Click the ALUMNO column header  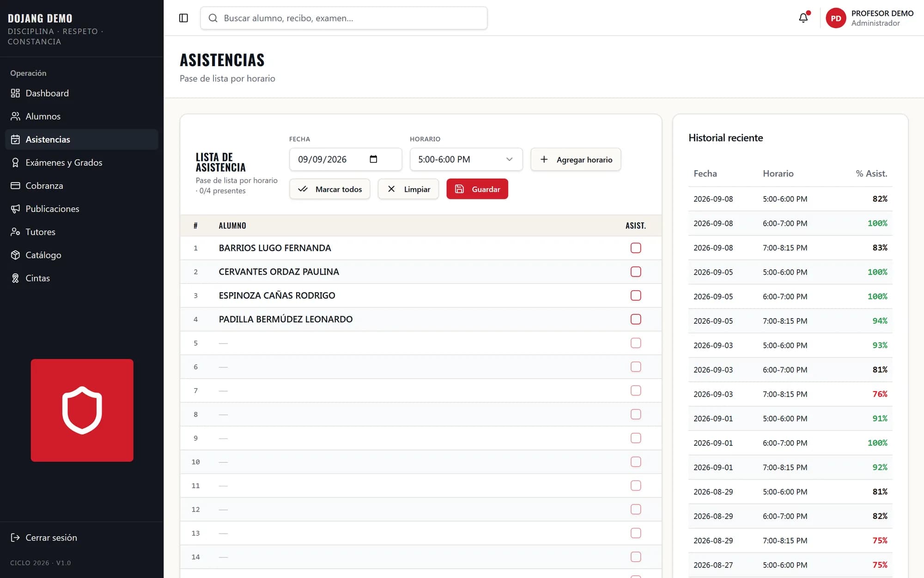[x=232, y=226]
